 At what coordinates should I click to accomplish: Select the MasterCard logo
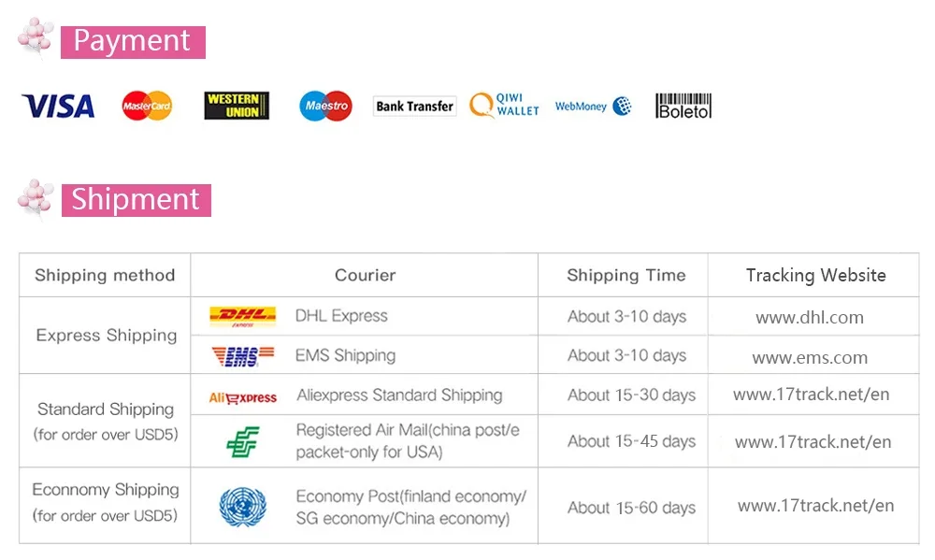147,107
